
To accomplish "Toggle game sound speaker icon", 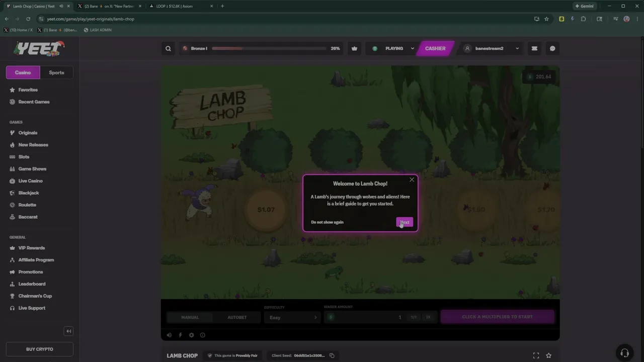I will click(169, 335).
